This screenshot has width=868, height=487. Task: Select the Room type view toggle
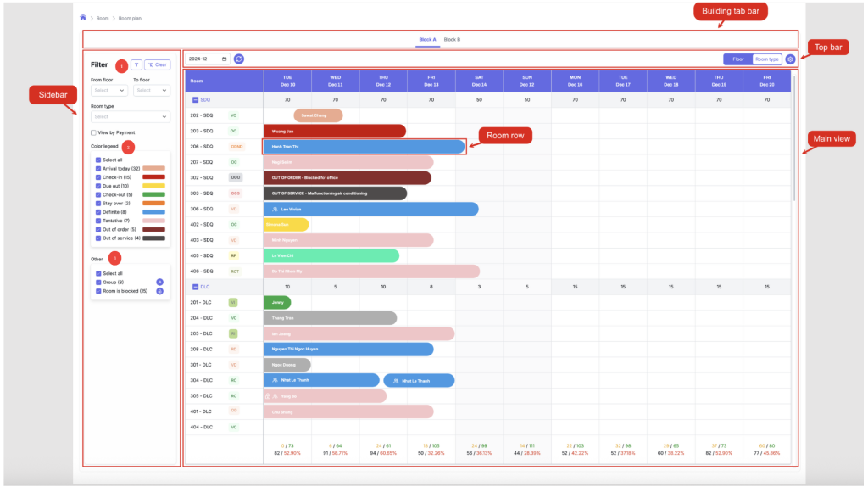point(766,59)
